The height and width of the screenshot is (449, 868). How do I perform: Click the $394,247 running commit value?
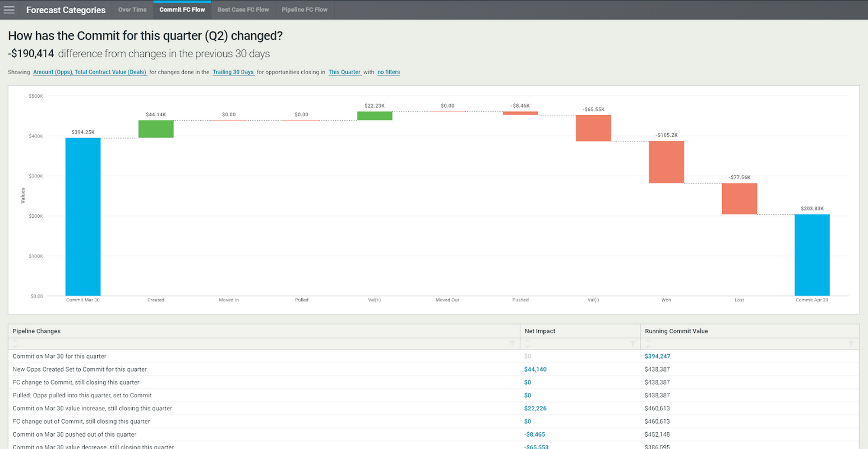coord(657,356)
